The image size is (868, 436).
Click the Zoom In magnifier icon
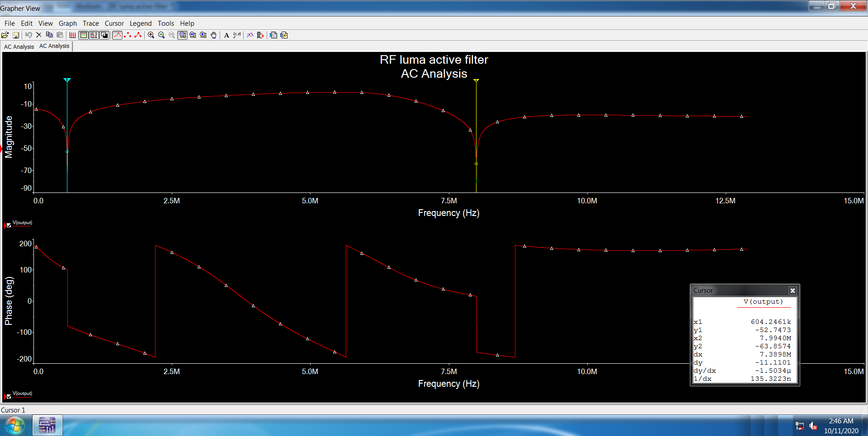pyautogui.click(x=151, y=35)
